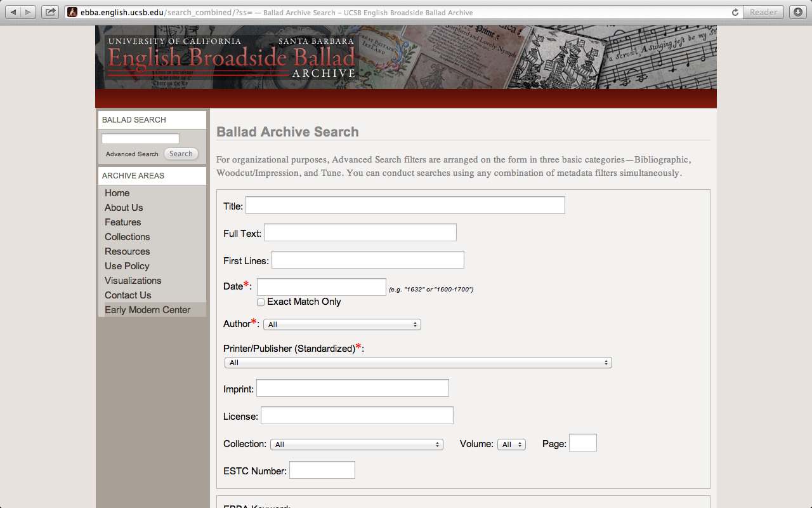The height and width of the screenshot is (508, 812).
Task: Open the Resources section
Action: coord(128,251)
